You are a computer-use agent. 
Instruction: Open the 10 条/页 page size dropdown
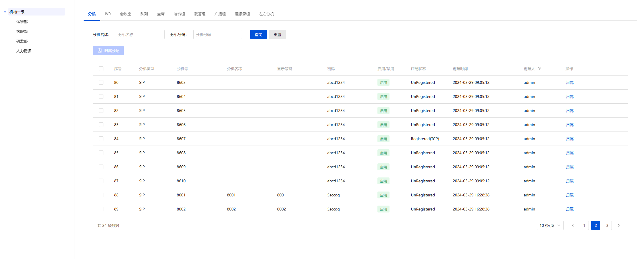[x=550, y=225]
